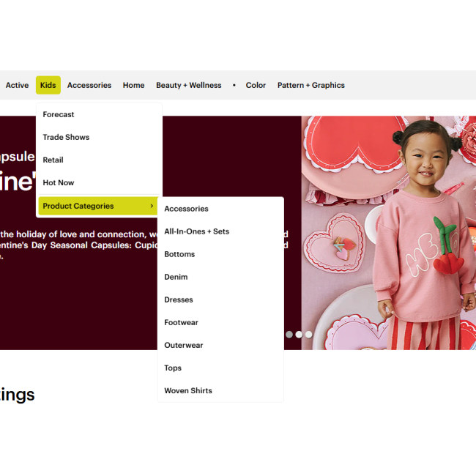This screenshot has width=476, height=476.
Task: Open All-In-Ones + Sets category
Action: tap(196, 231)
